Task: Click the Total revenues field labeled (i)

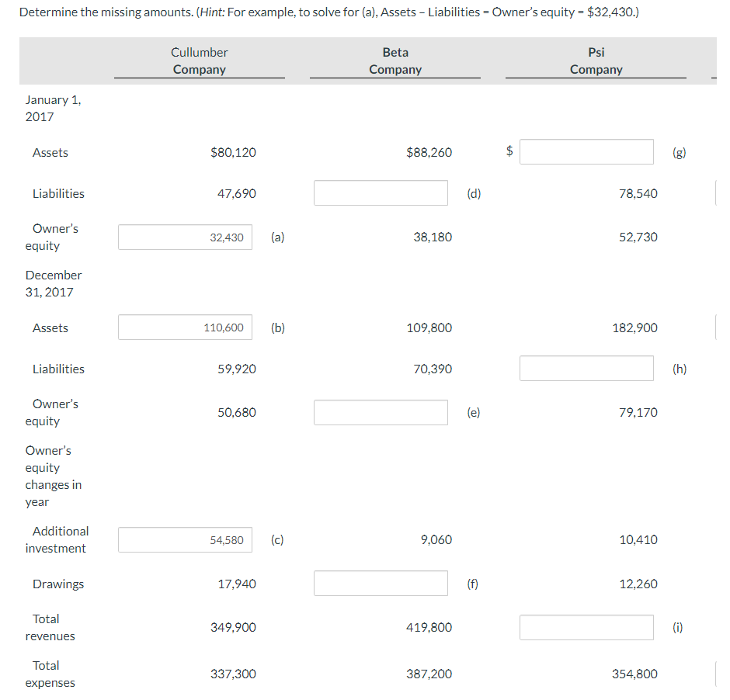Action: click(586, 627)
